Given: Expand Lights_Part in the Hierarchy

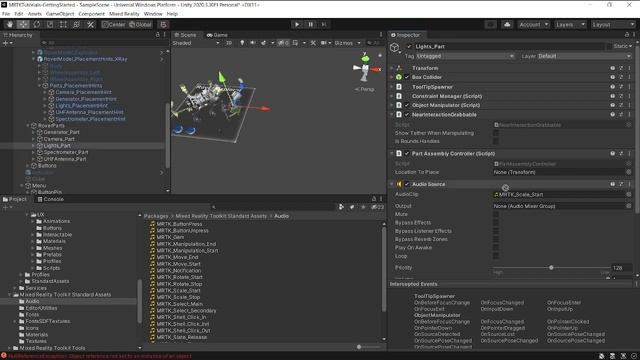Looking at the screenshot, I should coord(33,146).
